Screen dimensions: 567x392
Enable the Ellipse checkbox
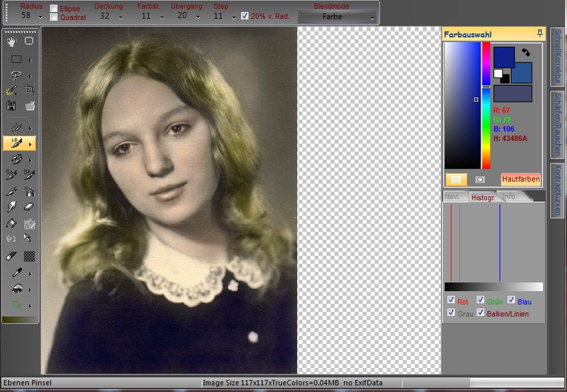54,9
